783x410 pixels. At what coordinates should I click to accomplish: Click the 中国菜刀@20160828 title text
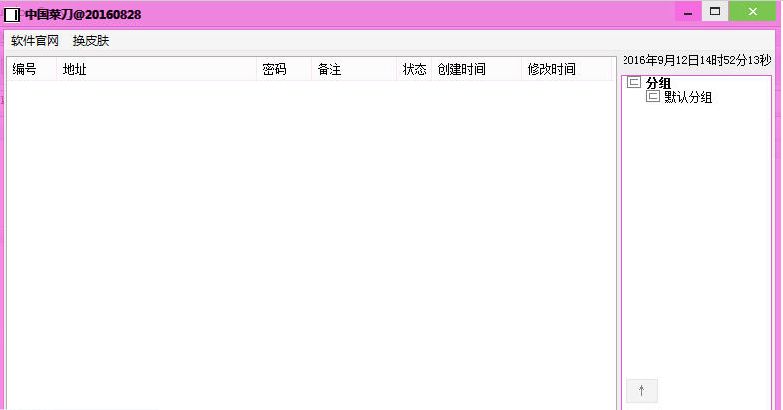[83, 14]
